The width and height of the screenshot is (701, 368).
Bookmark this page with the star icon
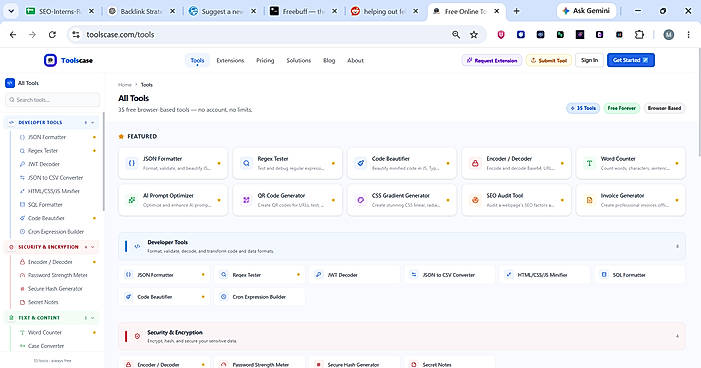click(474, 34)
